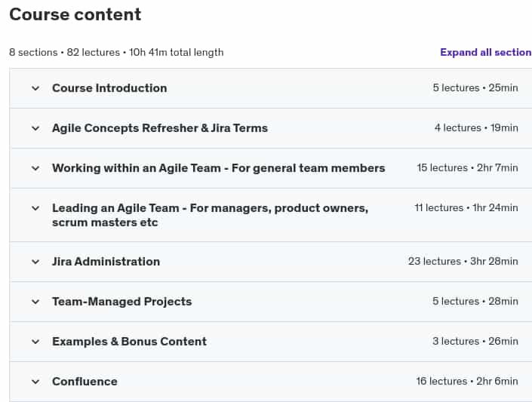Screen dimensions: 532x402
Task: Open the Jira Administration section title
Action: click(x=106, y=262)
